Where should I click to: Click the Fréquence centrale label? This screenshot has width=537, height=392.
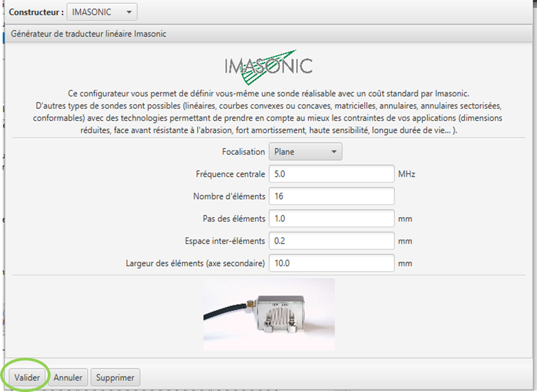coord(230,173)
